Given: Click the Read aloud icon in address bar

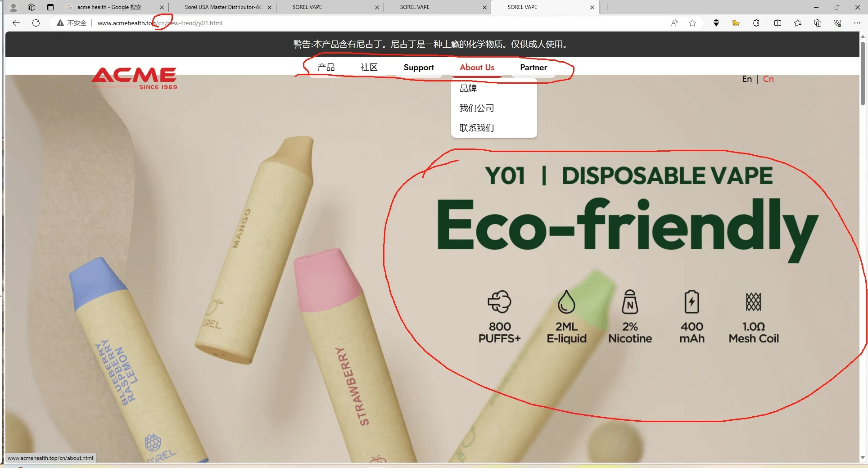Looking at the screenshot, I should 674,23.
